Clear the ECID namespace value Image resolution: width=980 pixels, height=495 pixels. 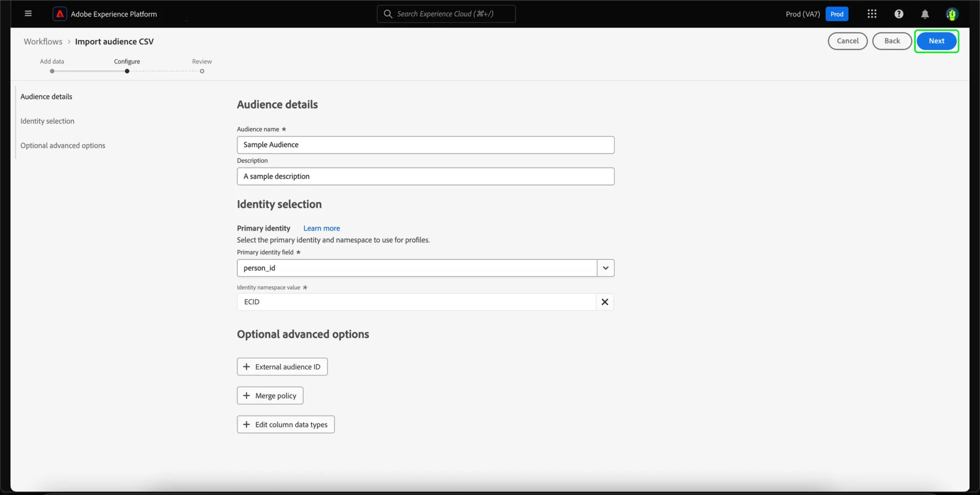pos(605,302)
